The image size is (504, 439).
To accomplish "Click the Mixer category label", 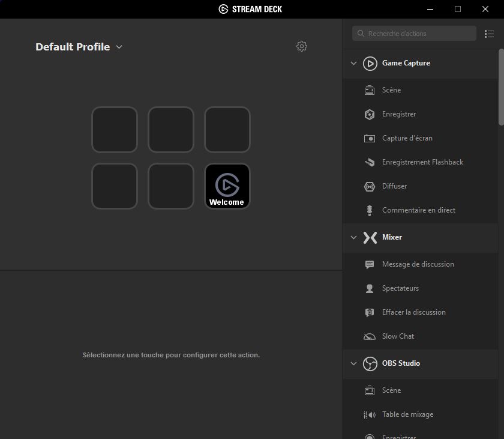I will pos(392,237).
